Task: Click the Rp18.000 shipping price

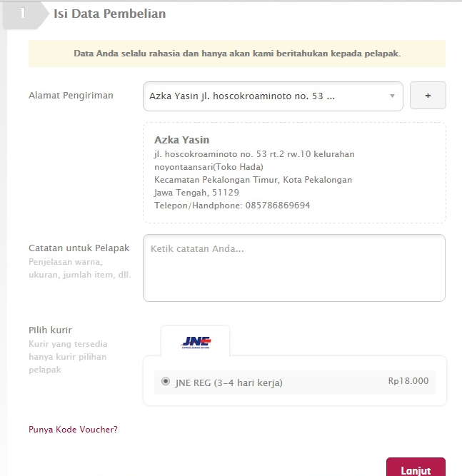Action: 408,380
